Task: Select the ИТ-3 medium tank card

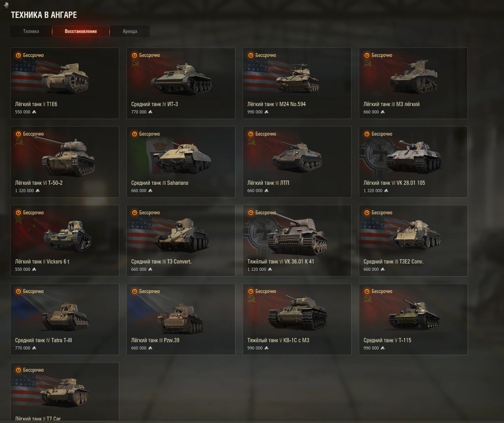Action: [x=181, y=83]
